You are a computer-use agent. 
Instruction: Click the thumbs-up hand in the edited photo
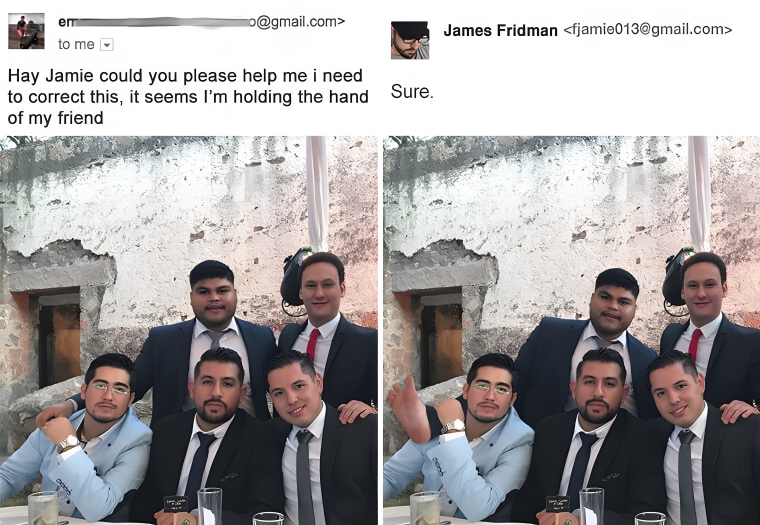pyautogui.click(x=409, y=410)
